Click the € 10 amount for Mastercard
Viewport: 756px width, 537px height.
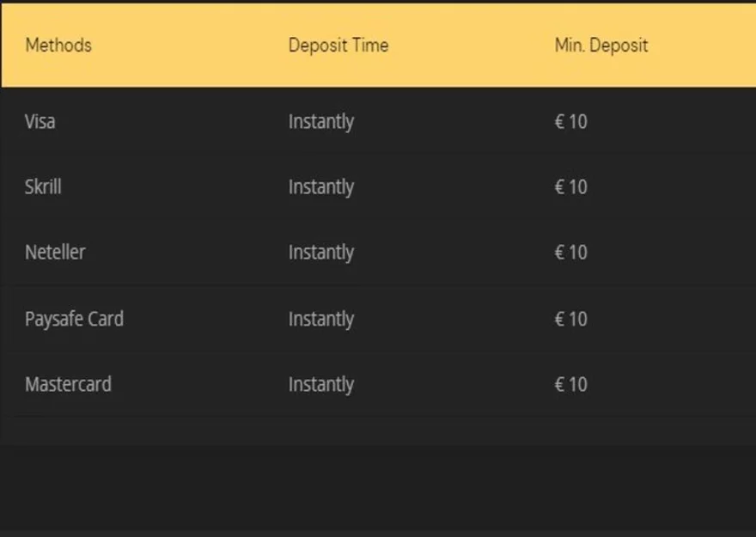(571, 385)
